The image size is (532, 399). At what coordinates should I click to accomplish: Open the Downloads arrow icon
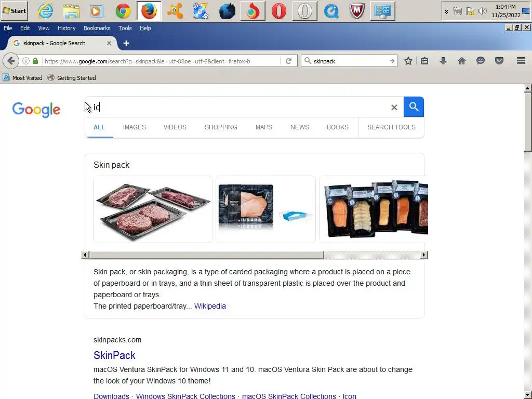443,61
